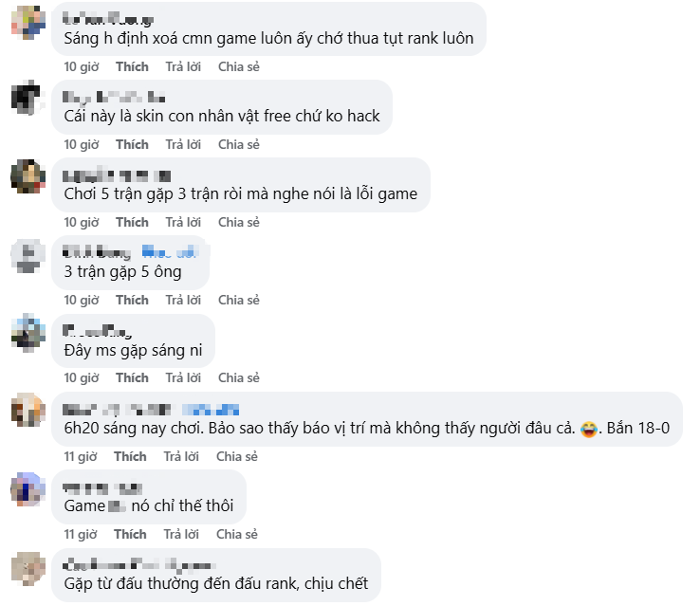Open avatar of the 'Sáng h định xoá' commenter
The width and height of the screenshot is (700, 606).
click(28, 23)
